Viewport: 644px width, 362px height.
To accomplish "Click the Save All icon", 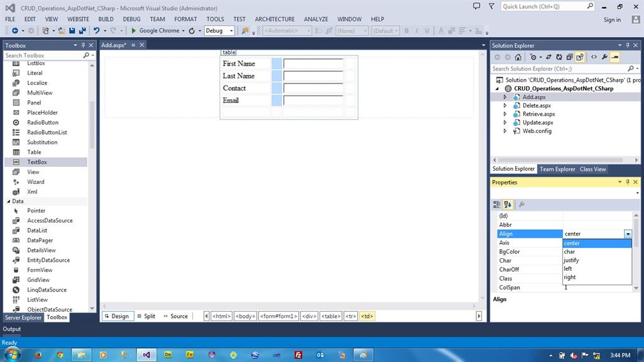I will [x=82, y=31].
